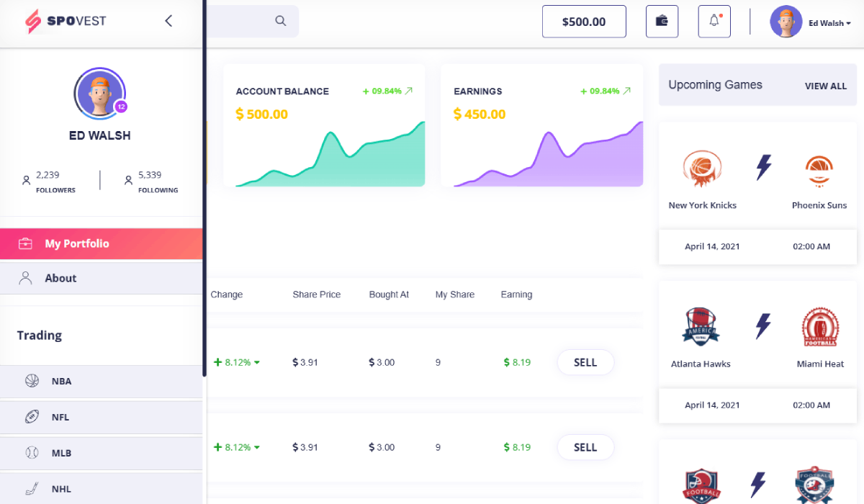Open MLB trading section
Image resolution: width=864 pixels, height=504 pixels.
(101, 453)
